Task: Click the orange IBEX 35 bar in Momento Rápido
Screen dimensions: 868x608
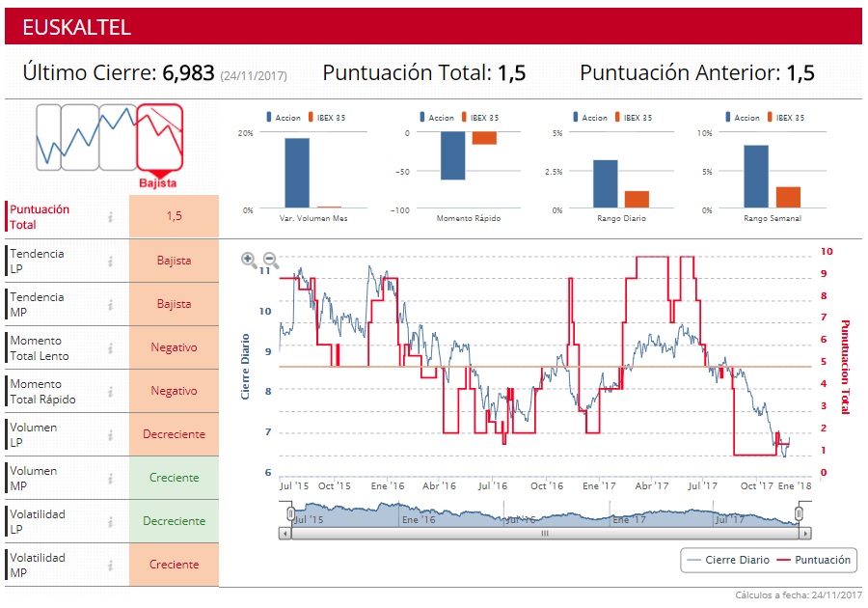Action: tap(484, 138)
